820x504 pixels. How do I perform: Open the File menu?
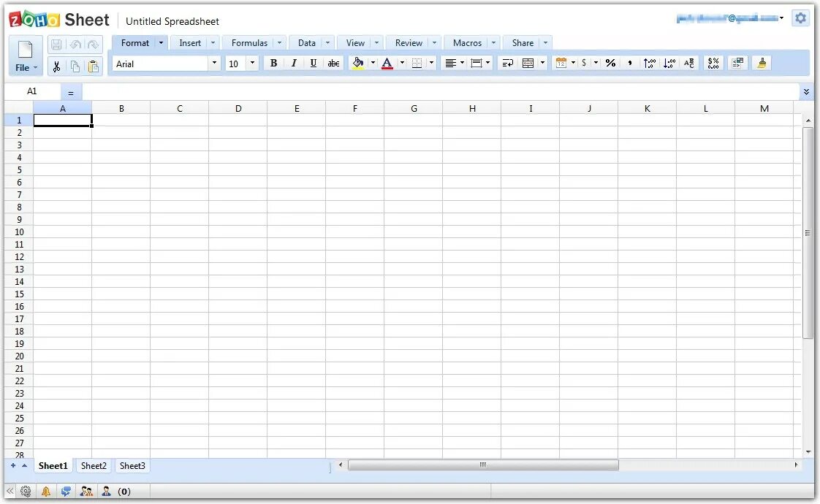point(26,56)
